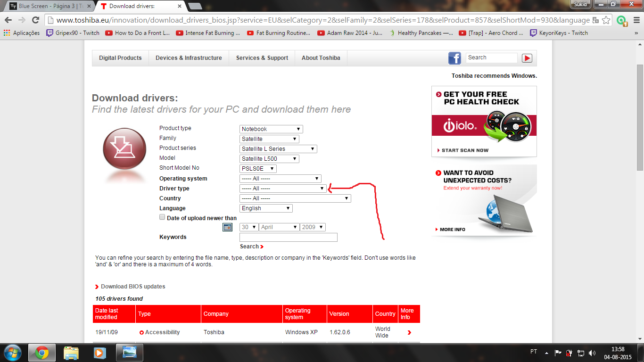Open the Gripex90 - Twitch bookmark
Screen dimensions: 644x362
(73, 33)
